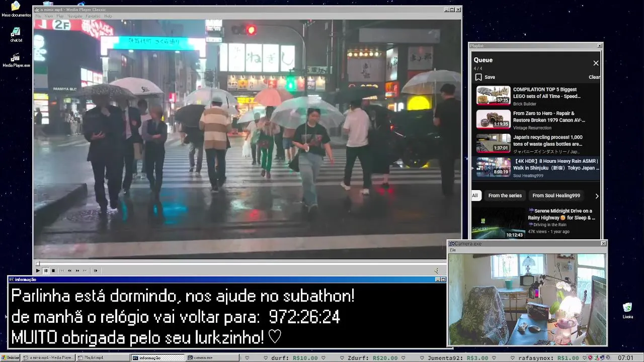Click the frame step button
Screen dimensions: 644x362
(96, 270)
